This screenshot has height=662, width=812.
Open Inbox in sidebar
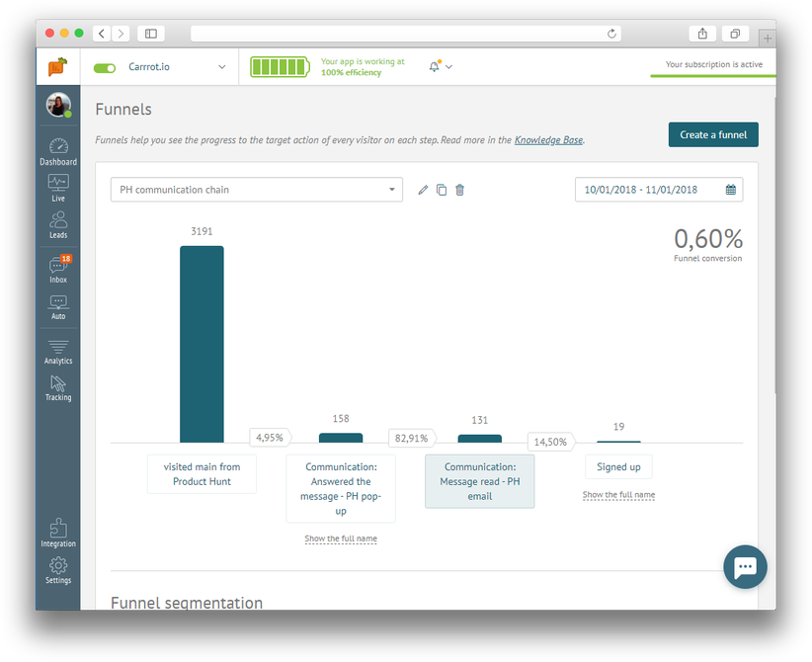pyautogui.click(x=58, y=269)
